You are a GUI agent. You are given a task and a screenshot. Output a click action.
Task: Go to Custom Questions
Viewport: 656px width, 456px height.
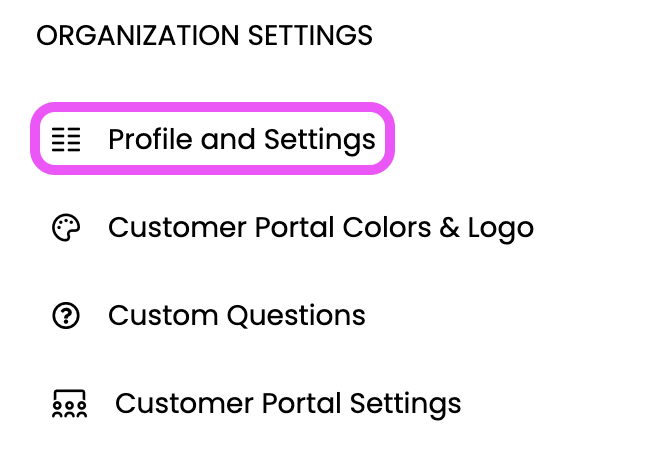[x=209, y=315]
